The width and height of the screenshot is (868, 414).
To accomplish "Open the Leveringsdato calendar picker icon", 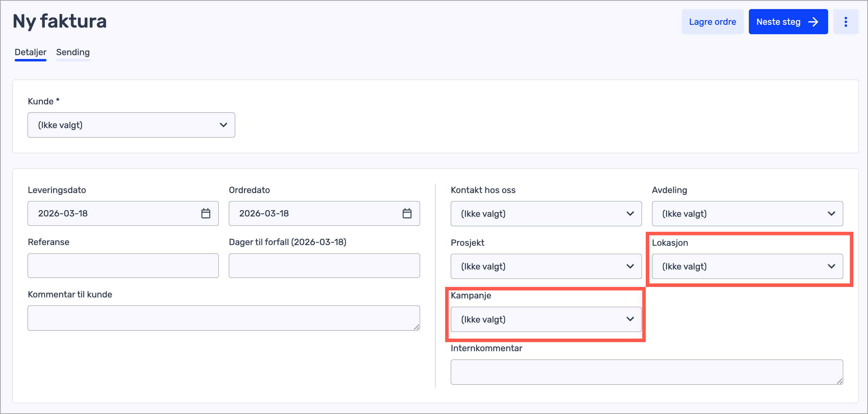I will pos(206,213).
